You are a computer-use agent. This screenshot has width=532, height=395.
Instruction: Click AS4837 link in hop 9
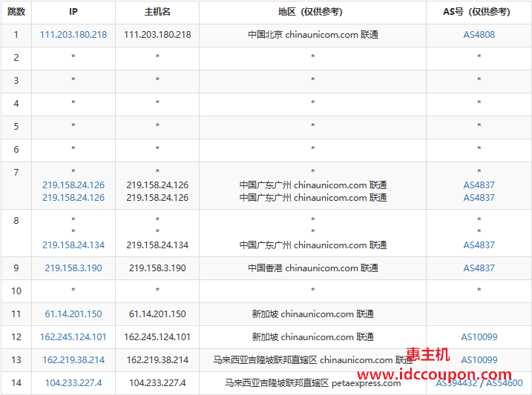pos(479,268)
